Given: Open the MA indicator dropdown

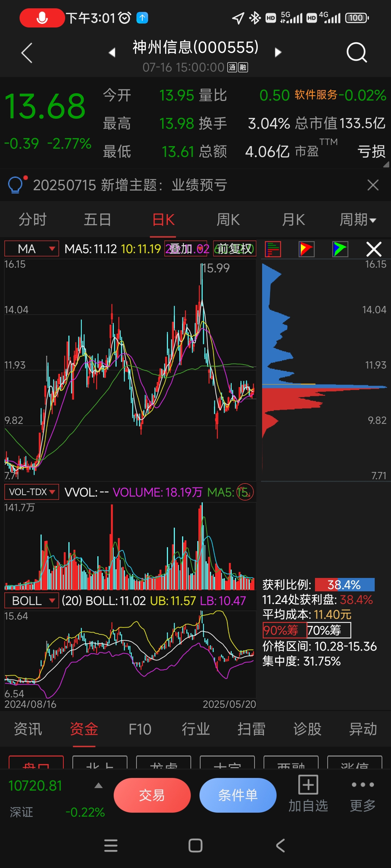Looking at the screenshot, I should tap(31, 249).
